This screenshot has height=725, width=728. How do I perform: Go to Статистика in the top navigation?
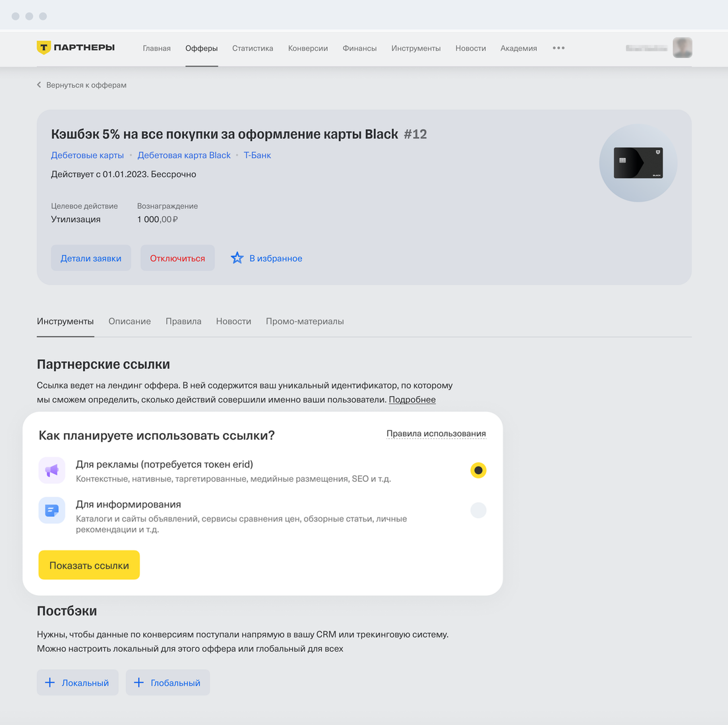[x=253, y=48]
